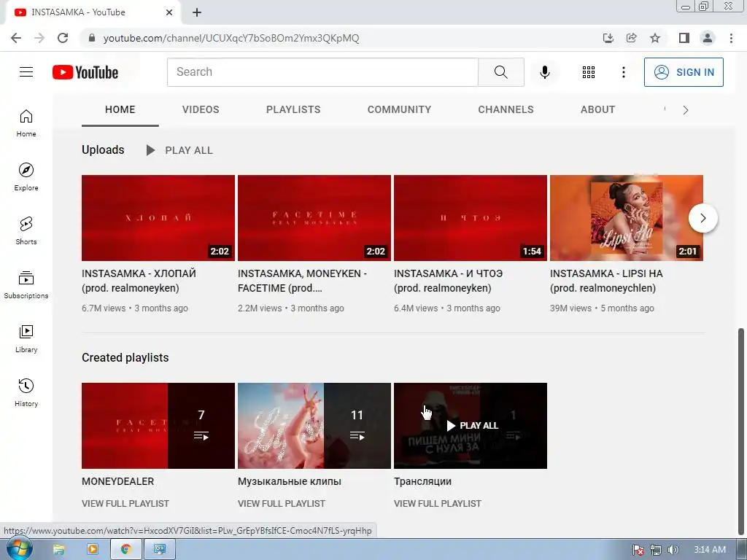Viewport: 747px width, 560px height.
Task: Play all on Трансляции playlist thumbnail
Action: [471, 426]
